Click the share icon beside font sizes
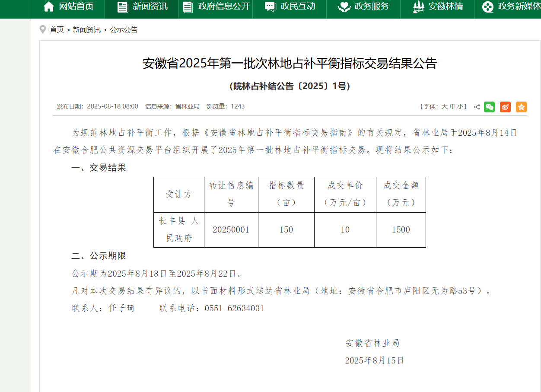The height and width of the screenshot is (392, 541). pos(477,107)
